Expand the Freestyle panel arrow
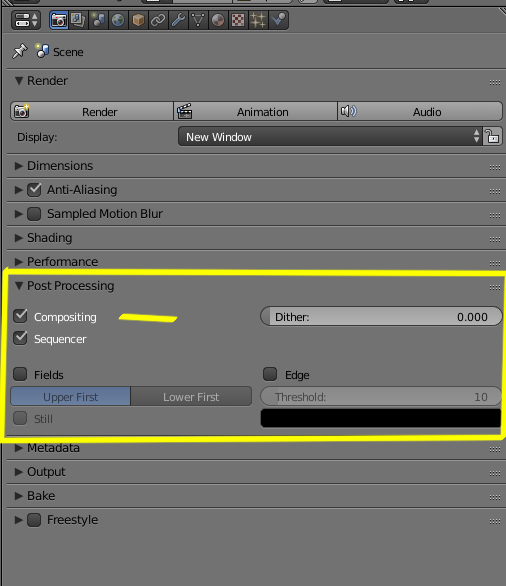 point(18,520)
